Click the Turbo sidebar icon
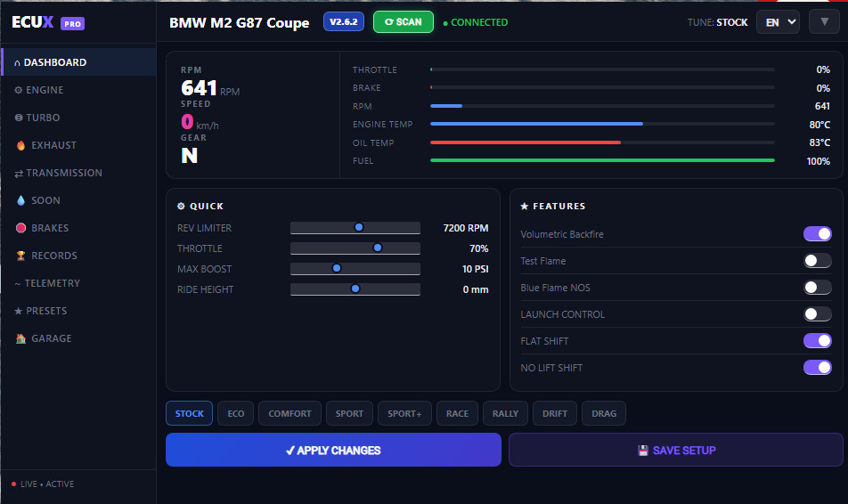848x504 pixels. 19,118
